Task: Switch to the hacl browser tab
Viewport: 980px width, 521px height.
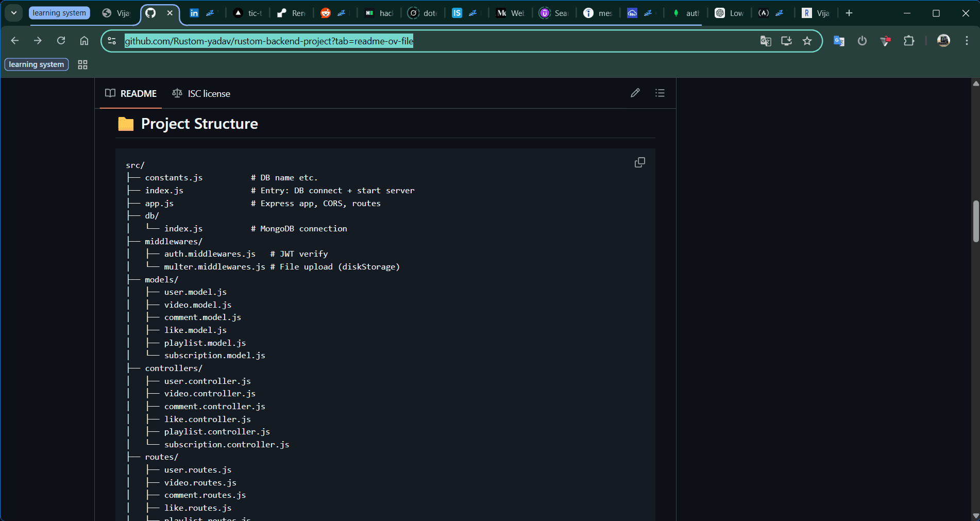Action: 379,13
